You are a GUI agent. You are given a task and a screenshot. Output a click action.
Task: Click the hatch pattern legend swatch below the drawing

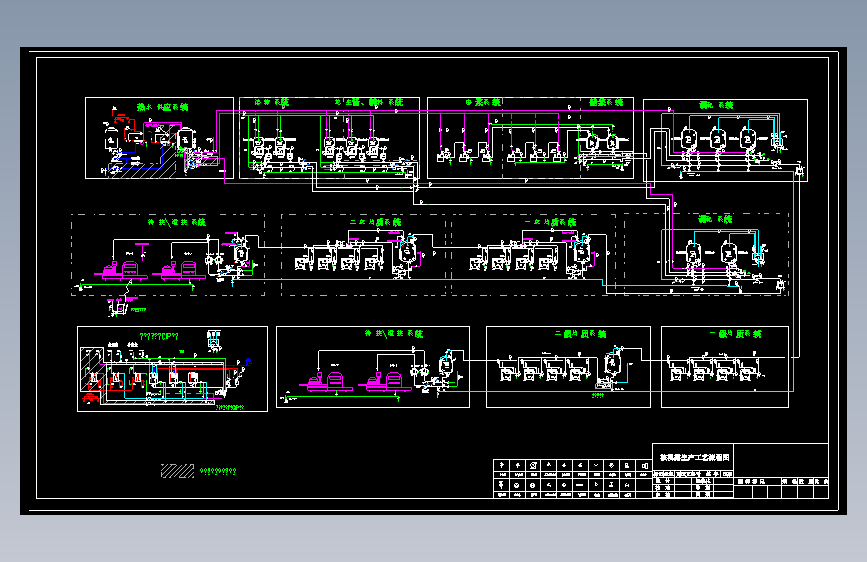point(177,471)
